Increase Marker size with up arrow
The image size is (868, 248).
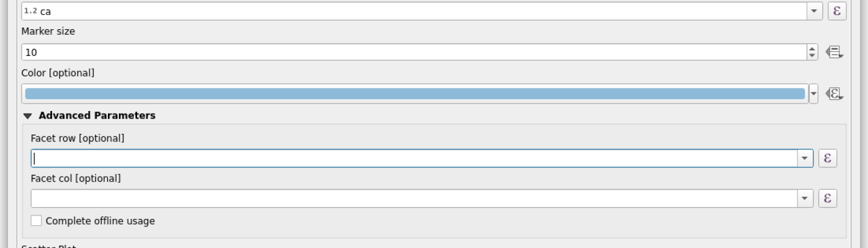(813, 49)
